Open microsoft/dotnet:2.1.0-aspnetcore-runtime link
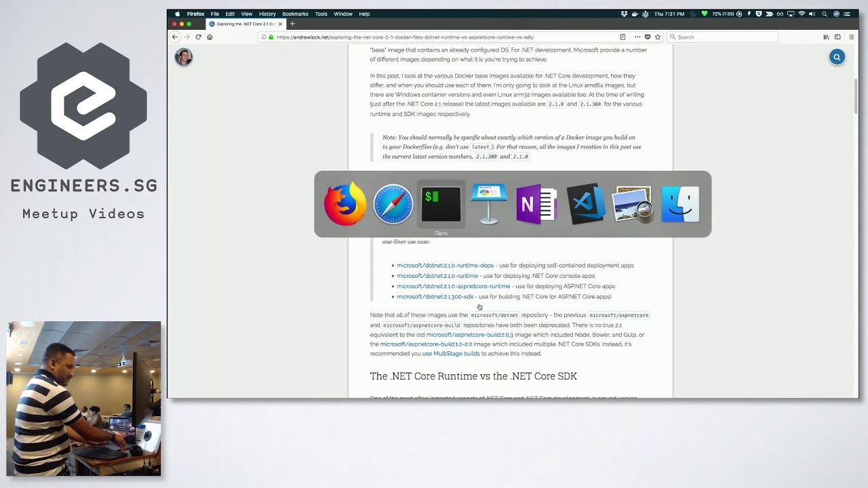The image size is (868, 488). coord(454,286)
